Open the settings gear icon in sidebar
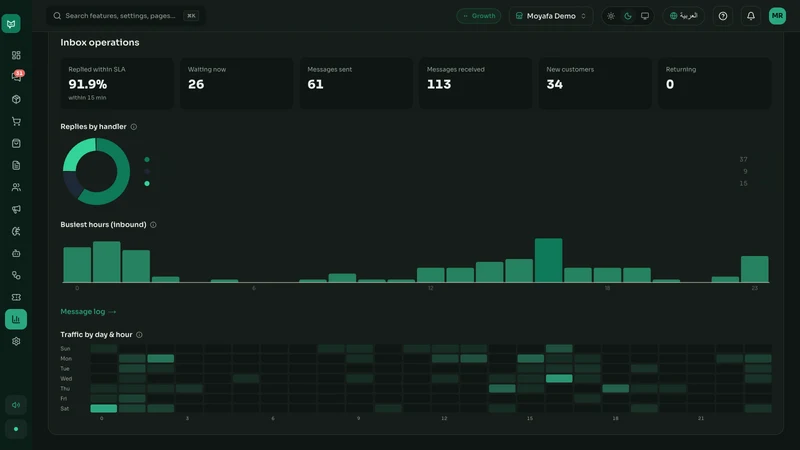This screenshot has height=450, width=800. click(x=16, y=341)
